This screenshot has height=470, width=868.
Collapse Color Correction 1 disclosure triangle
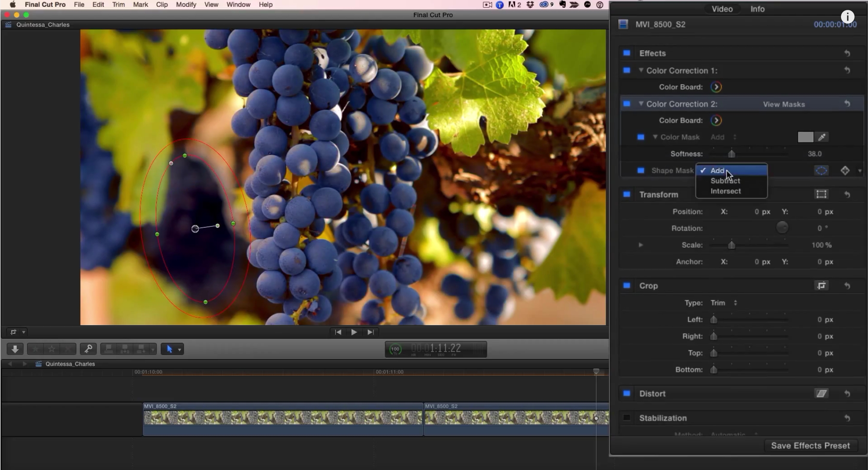tap(641, 70)
